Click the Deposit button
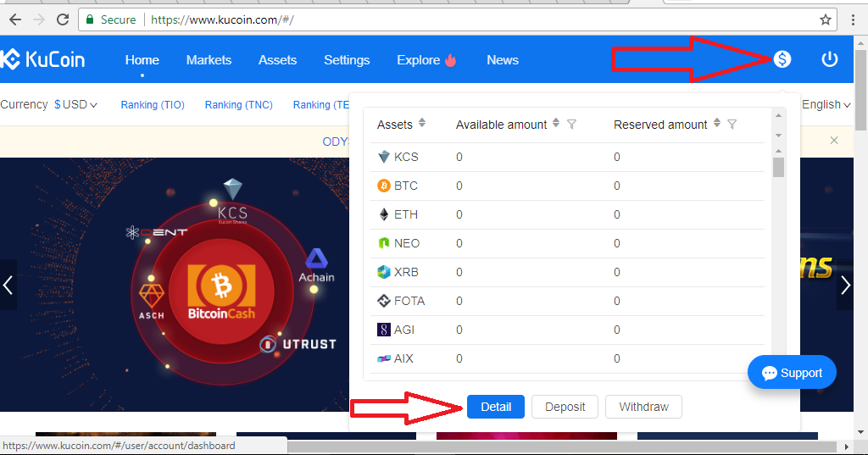Screen dimensions: 868x455 565,407
